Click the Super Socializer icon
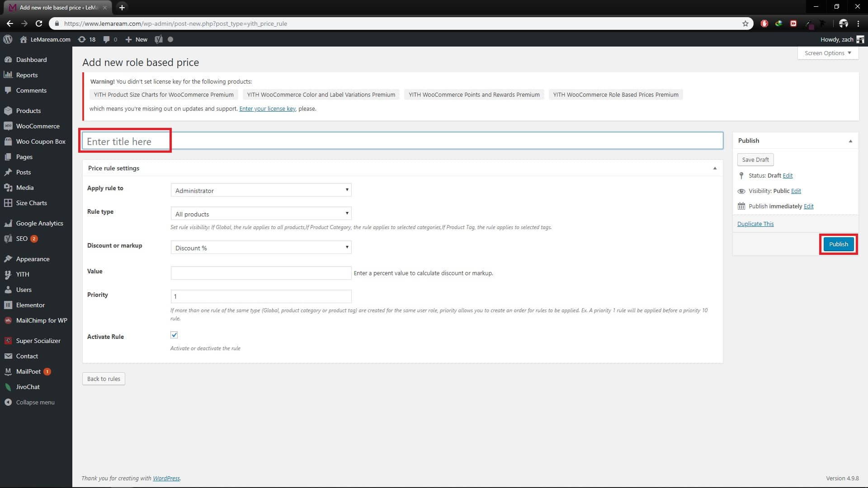The image size is (868, 488). (x=8, y=341)
